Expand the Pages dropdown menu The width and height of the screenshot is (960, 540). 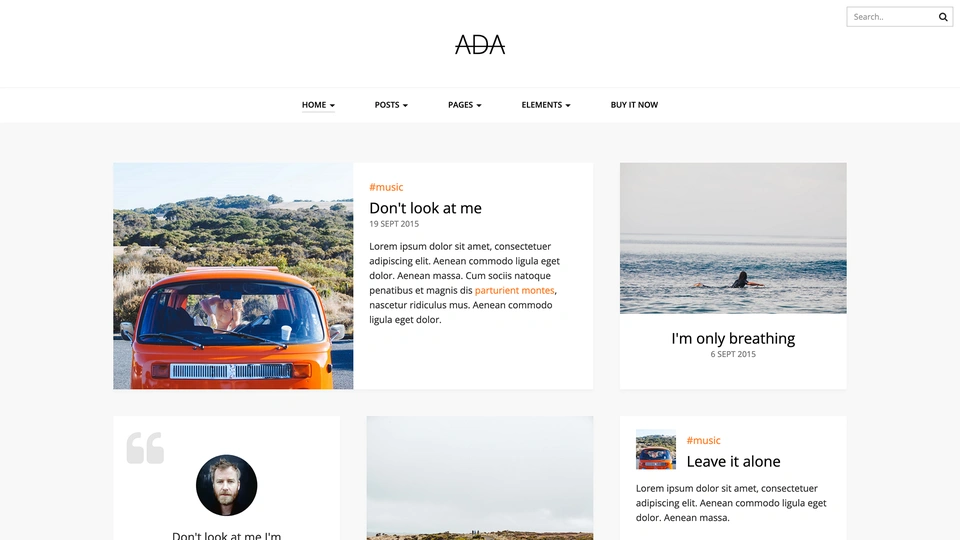tap(465, 105)
